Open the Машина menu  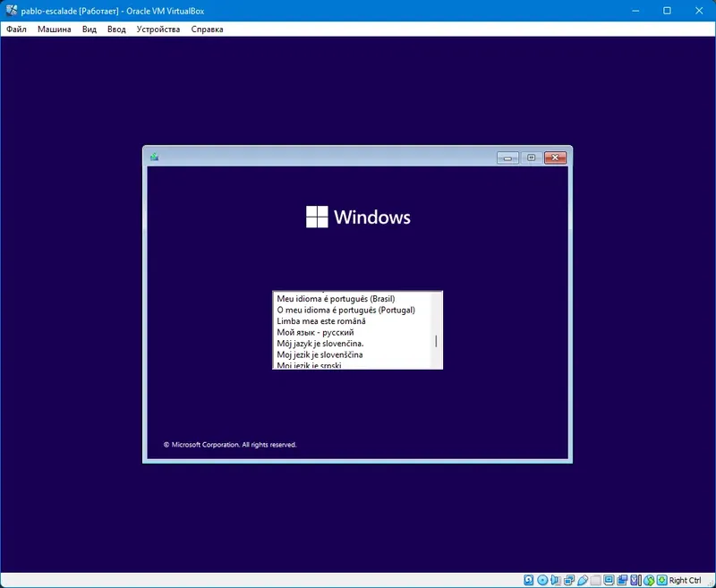pyautogui.click(x=56, y=29)
